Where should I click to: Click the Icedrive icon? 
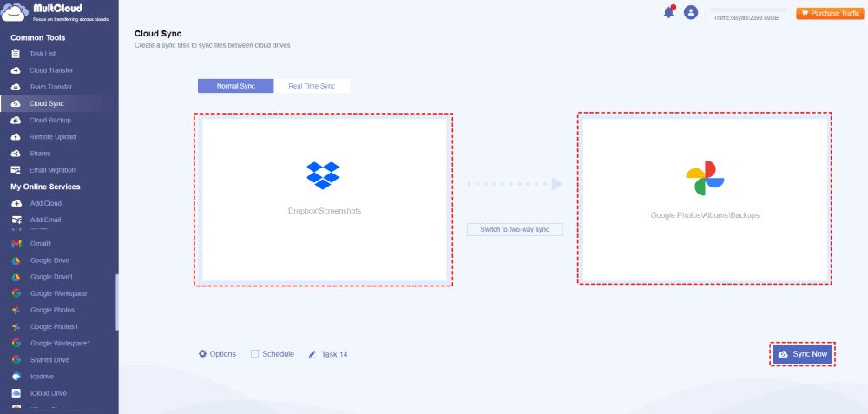(x=16, y=377)
